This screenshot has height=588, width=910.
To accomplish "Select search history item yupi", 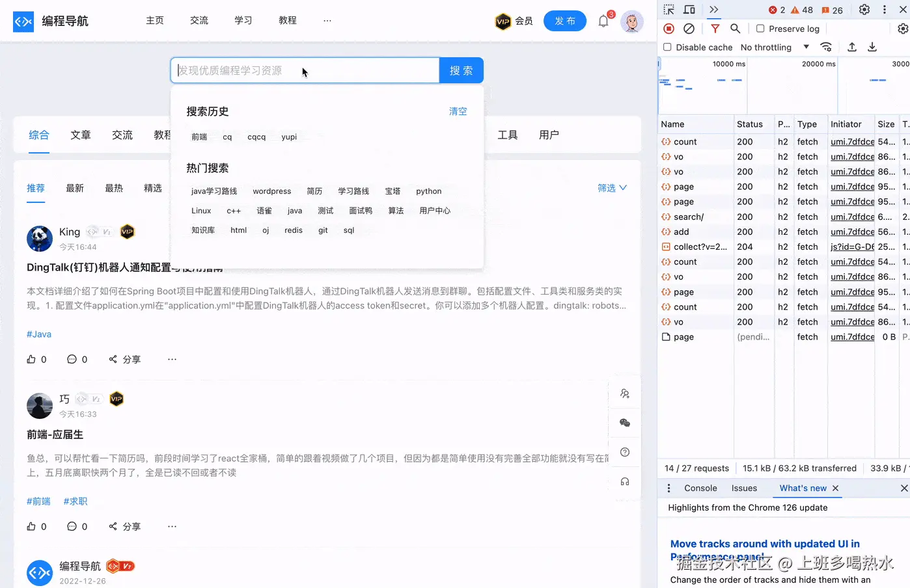I will [x=289, y=137].
